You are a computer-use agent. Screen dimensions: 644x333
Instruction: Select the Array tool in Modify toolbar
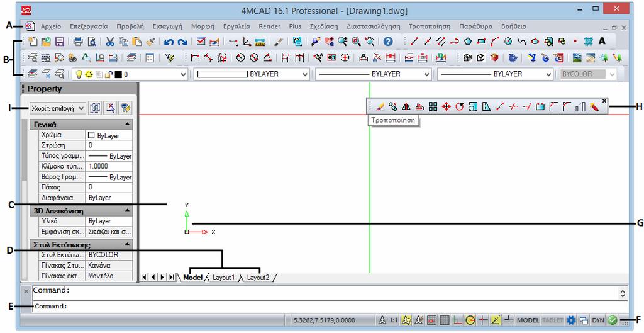pyautogui.click(x=433, y=107)
